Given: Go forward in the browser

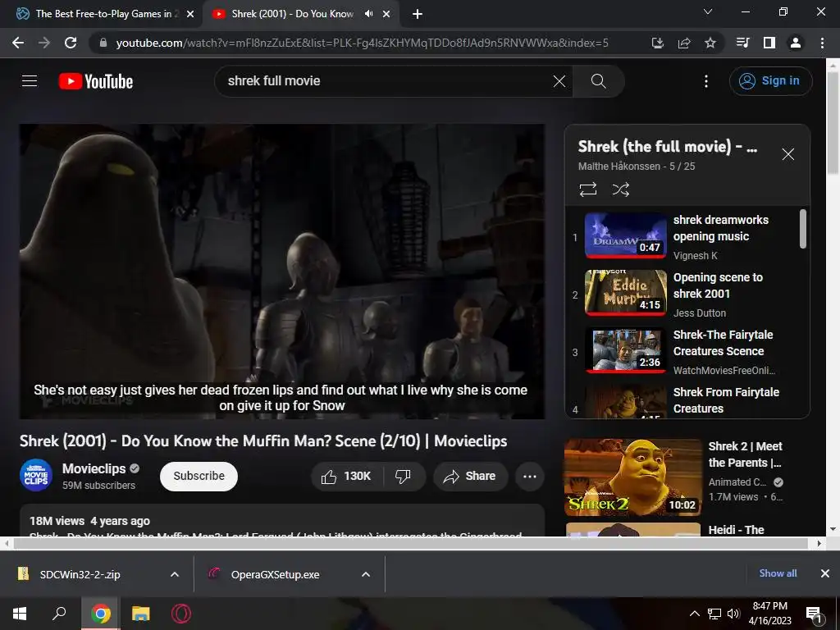Looking at the screenshot, I should click(44, 43).
